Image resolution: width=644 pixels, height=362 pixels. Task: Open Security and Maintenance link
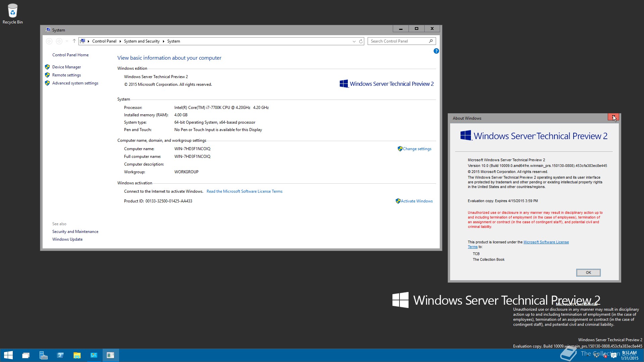point(75,232)
